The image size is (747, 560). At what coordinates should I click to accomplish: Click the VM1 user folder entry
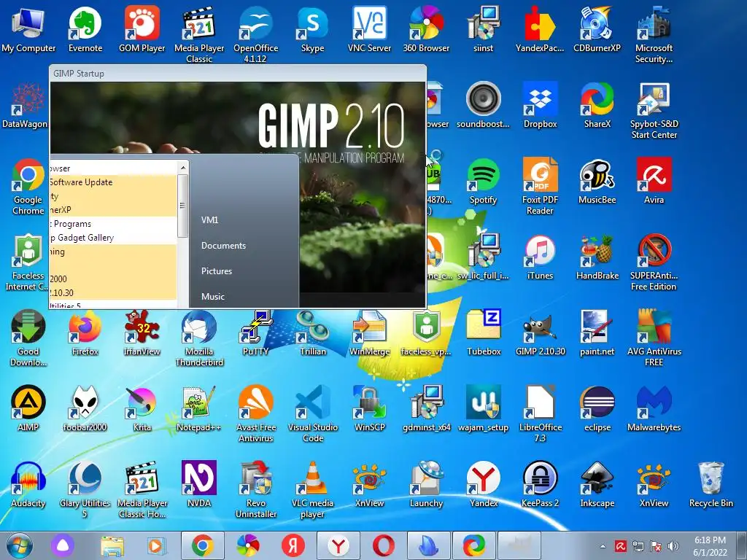[x=209, y=220]
